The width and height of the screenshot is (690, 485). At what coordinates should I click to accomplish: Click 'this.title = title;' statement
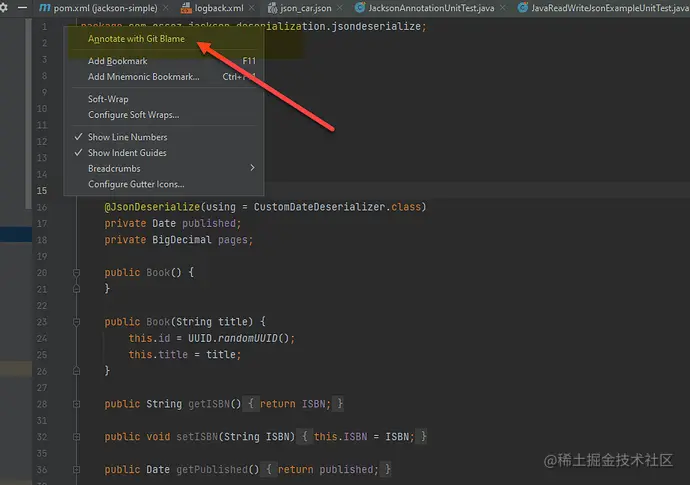point(185,355)
